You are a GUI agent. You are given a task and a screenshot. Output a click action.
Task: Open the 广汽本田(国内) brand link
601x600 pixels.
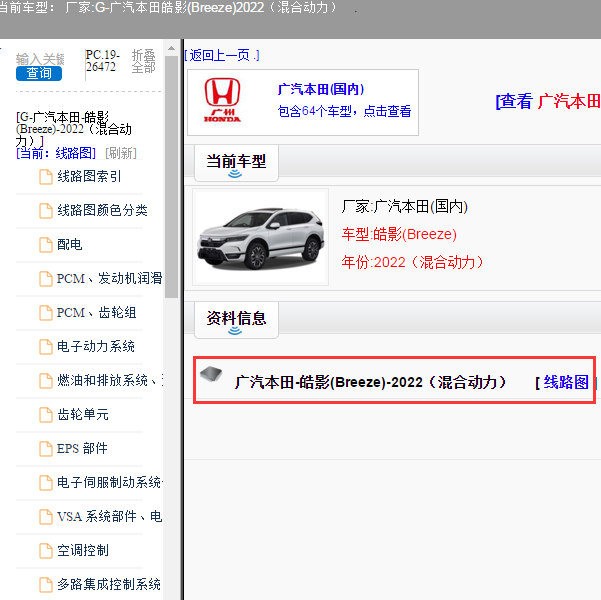tap(321, 89)
